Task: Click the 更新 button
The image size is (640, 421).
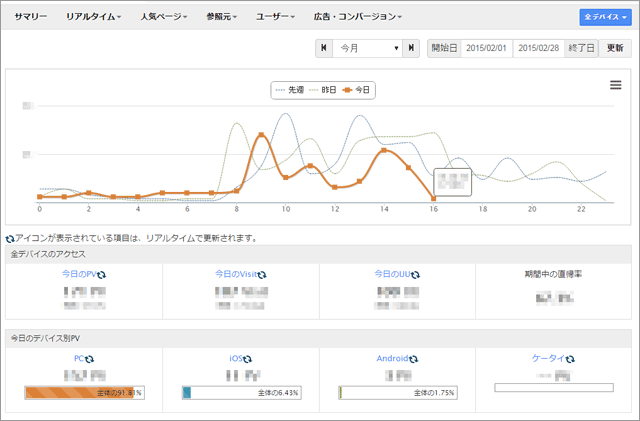Action: pyautogui.click(x=615, y=48)
